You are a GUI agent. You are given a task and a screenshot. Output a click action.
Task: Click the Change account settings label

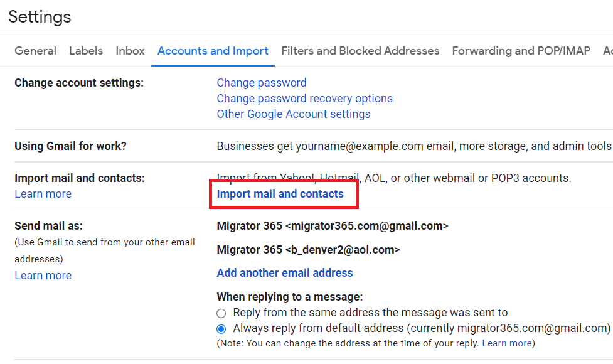point(79,83)
